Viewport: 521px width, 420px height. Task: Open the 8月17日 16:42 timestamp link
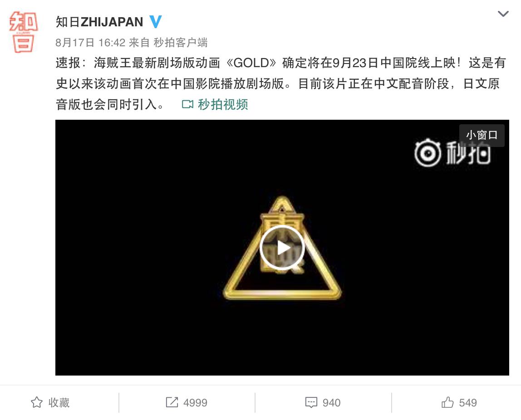pos(90,43)
